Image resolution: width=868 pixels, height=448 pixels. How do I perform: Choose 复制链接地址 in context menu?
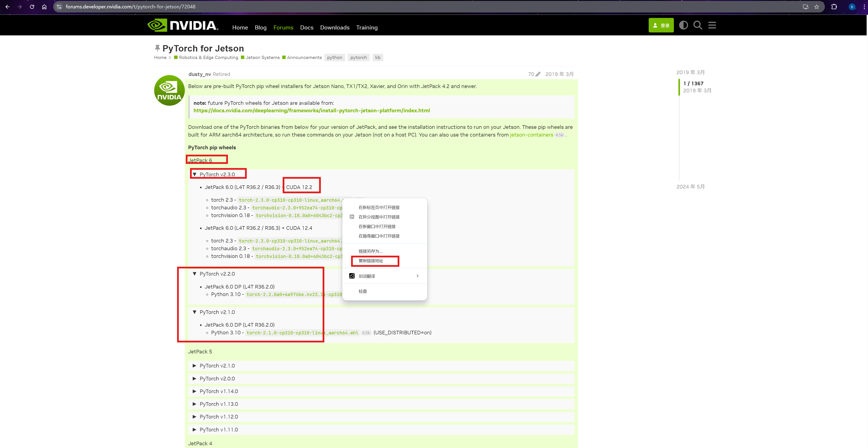(371, 261)
